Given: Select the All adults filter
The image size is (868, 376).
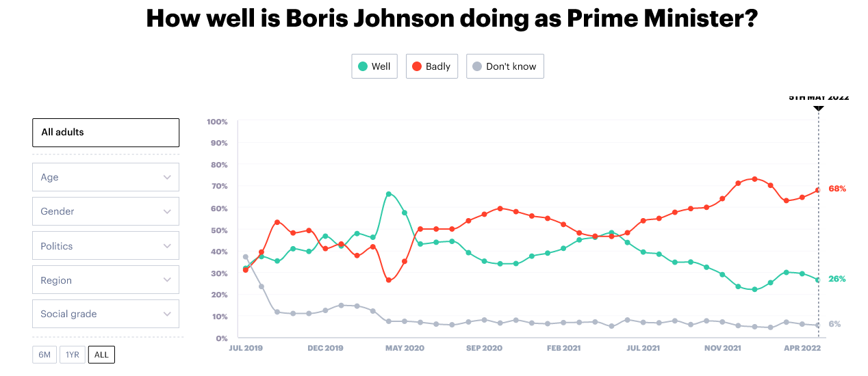Looking at the screenshot, I should coord(105,133).
